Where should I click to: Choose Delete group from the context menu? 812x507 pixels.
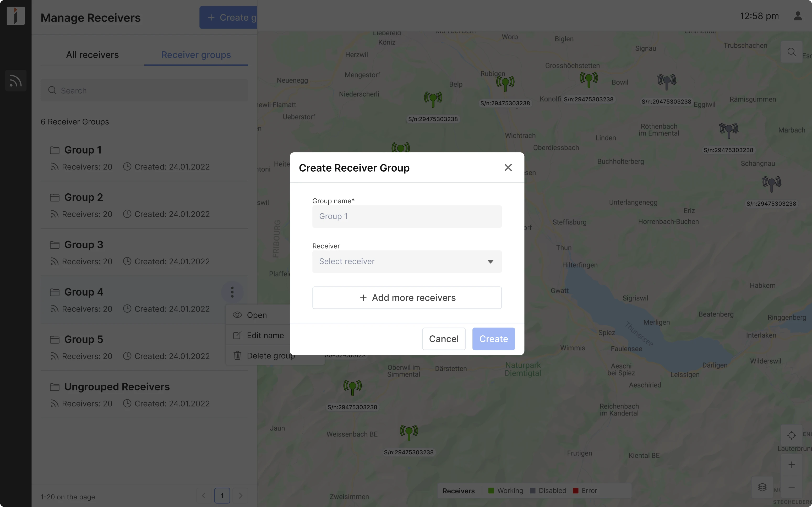pos(271,356)
